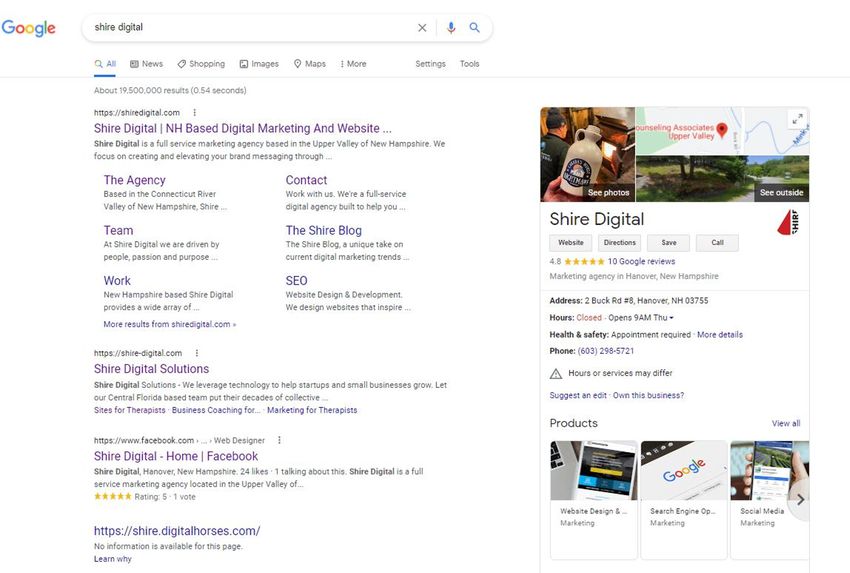Open Sites for Therapists sublink

tap(130, 410)
